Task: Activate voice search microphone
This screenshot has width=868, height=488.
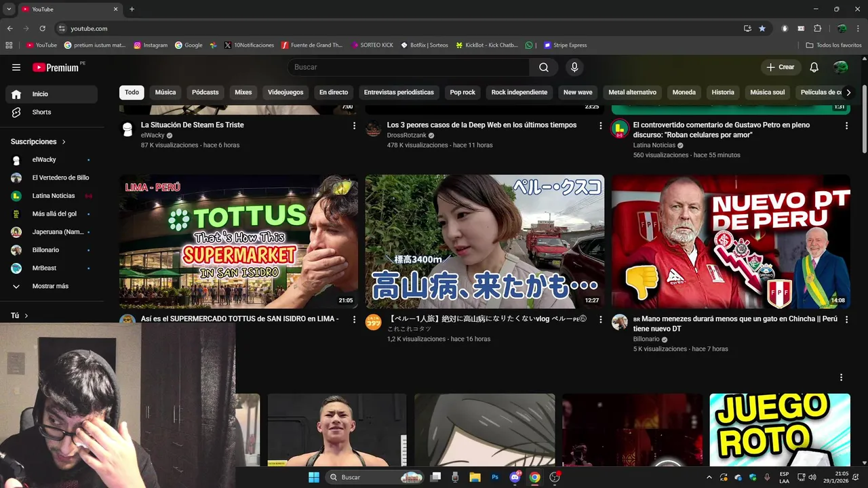Action: point(574,67)
